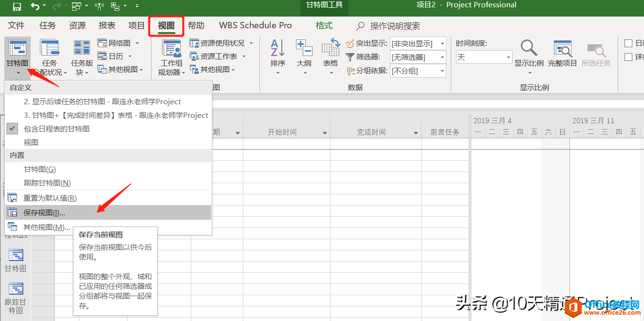Screen dimensions: 644x321
Task: Open the 文件 tab
Action: [x=16, y=25]
